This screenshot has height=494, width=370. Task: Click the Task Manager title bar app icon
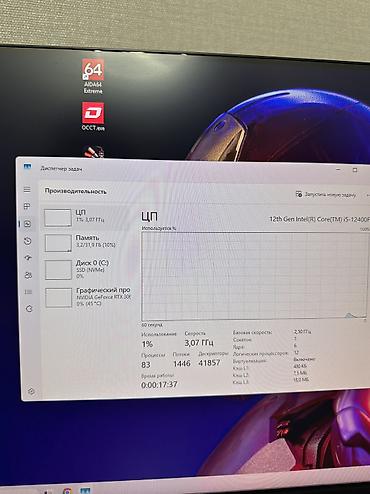(27, 166)
